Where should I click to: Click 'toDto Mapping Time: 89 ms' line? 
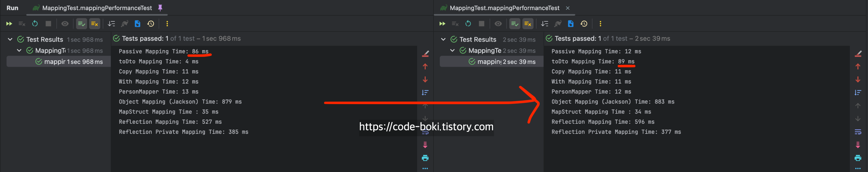click(x=593, y=61)
